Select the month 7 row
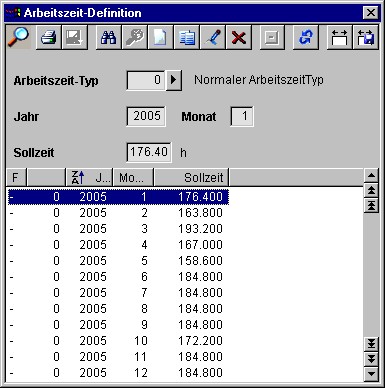This screenshot has width=385, height=388. click(118, 293)
